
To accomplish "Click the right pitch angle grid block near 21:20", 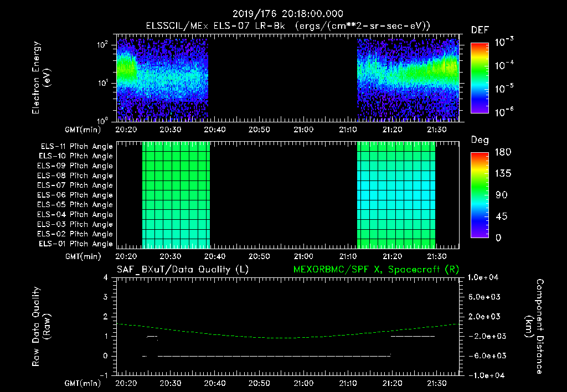I will 396,195.
